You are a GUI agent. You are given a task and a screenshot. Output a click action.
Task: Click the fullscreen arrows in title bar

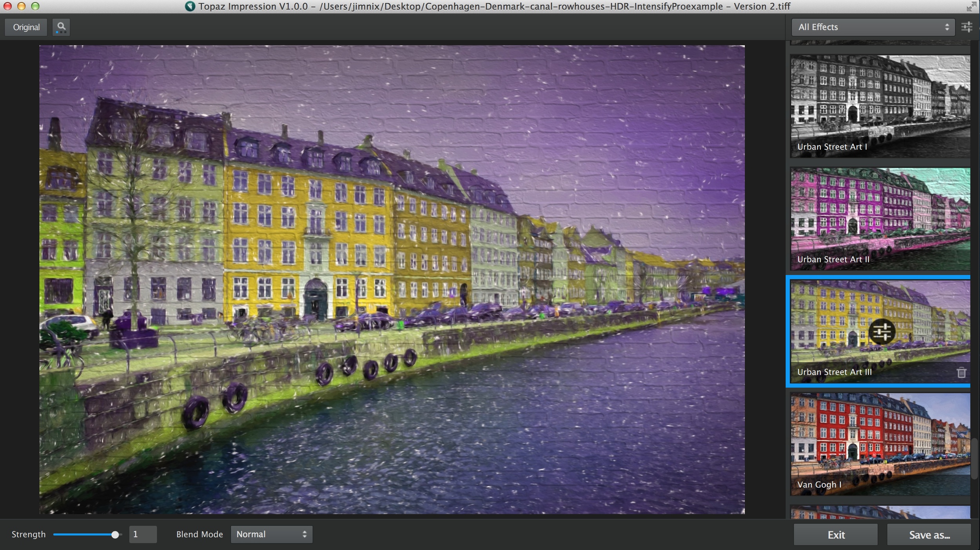click(x=971, y=6)
